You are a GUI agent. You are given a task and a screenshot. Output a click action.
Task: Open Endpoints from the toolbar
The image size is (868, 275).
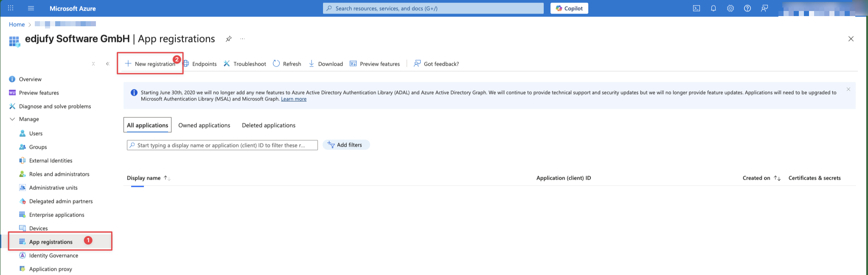tap(200, 64)
